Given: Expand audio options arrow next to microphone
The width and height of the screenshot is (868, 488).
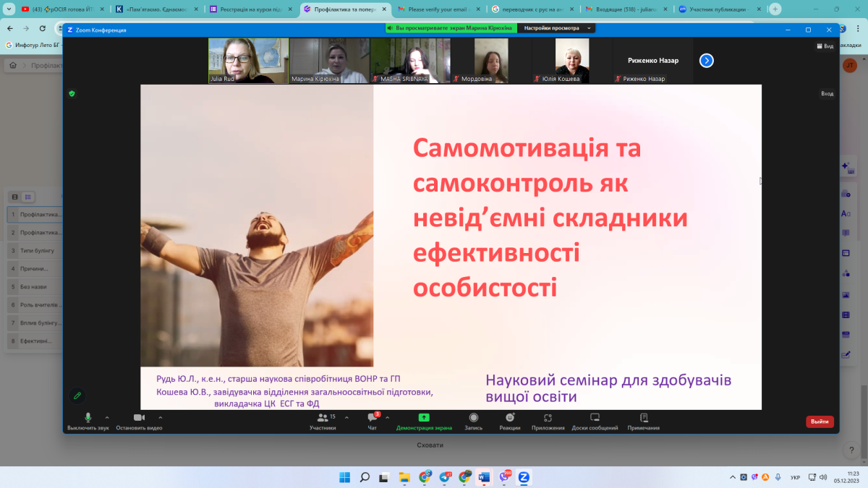Looking at the screenshot, I should pos(107,417).
